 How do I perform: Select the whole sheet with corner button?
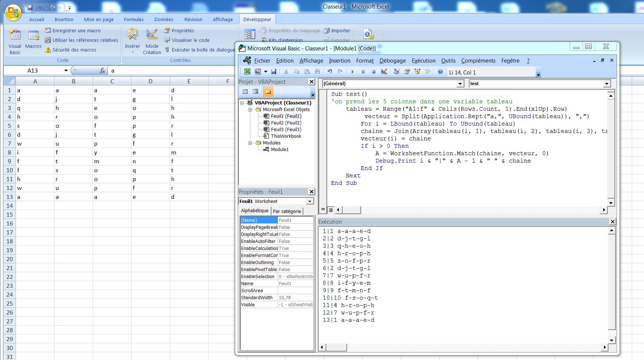coord(10,81)
